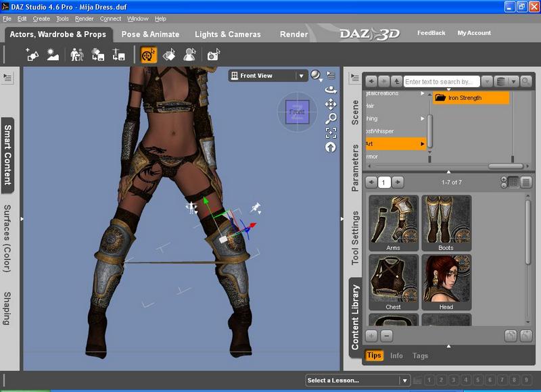Expand the 'italcreations' folder arrow

pos(422,93)
